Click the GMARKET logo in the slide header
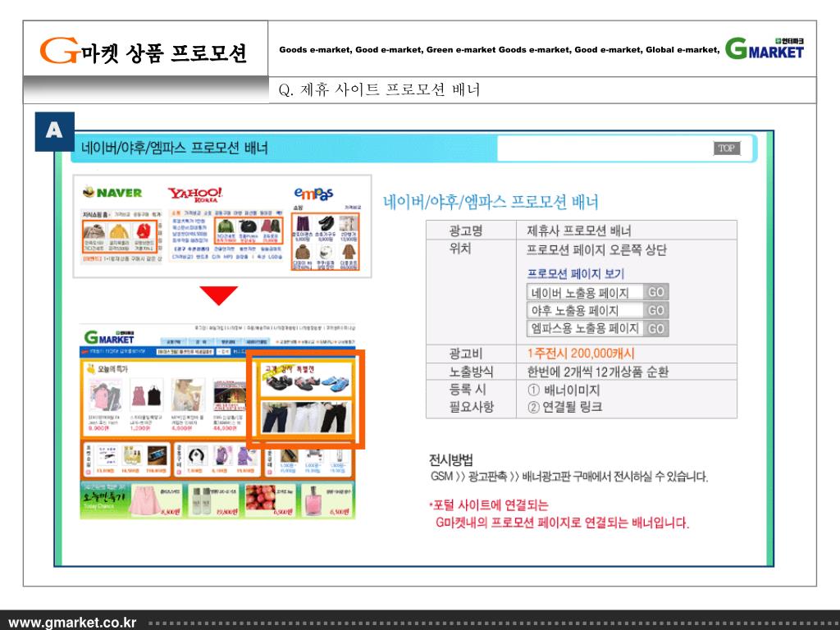 click(x=765, y=48)
